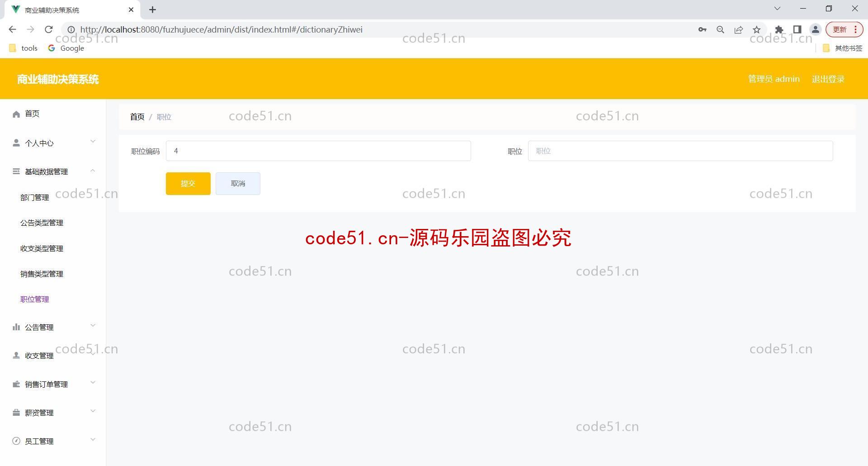Open 销售类型管理 in the sidebar
The height and width of the screenshot is (466, 868).
tap(42, 274)
